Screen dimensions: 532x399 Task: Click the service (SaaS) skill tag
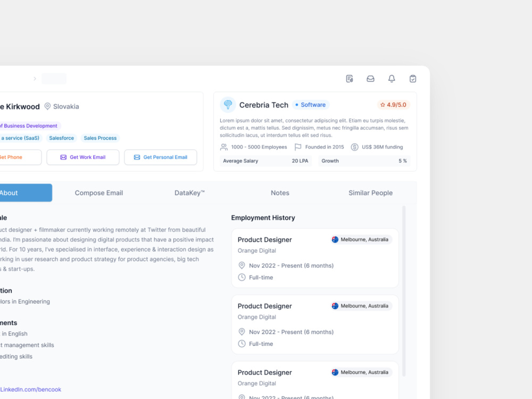click(x=21, y=138)
